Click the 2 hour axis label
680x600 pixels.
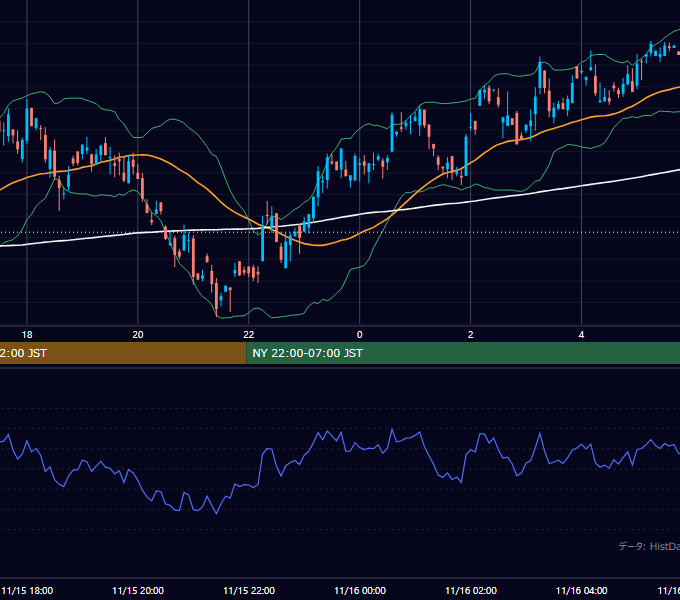(471, 334)
